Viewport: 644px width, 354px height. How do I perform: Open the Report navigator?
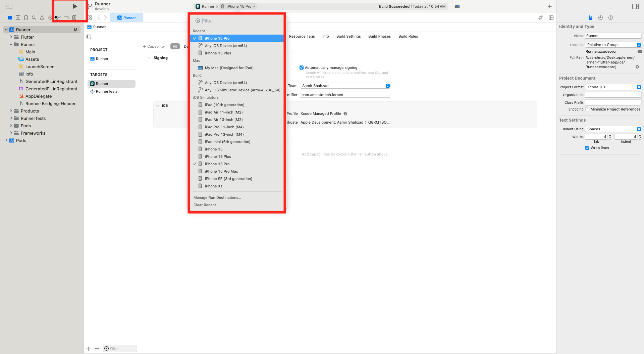click(74, 17)
